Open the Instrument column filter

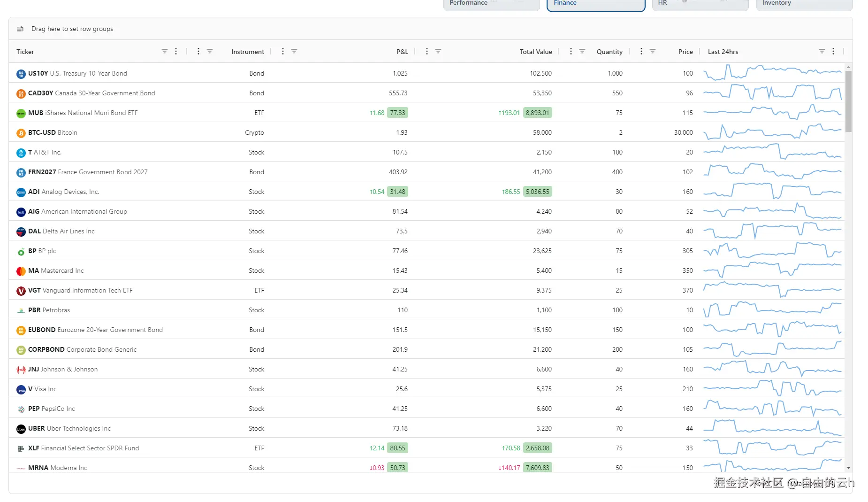click(210, 51)
